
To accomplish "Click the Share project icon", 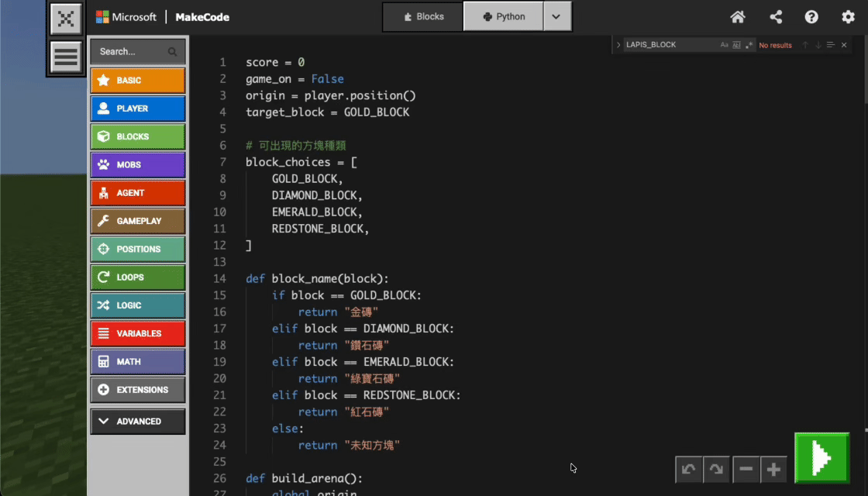I will click(x=775, y=17).
